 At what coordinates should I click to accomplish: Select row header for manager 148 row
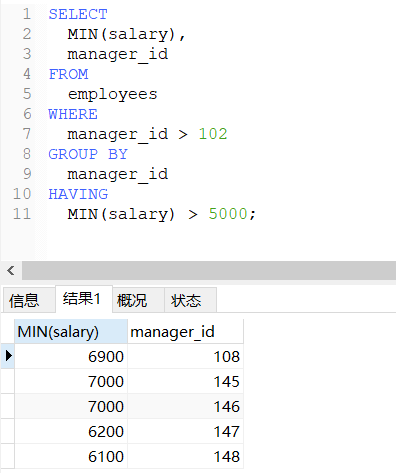[8, 456]
